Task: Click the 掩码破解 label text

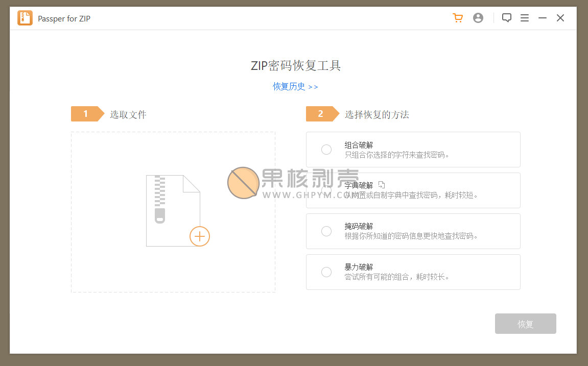Action: click(x=359, y=226)
